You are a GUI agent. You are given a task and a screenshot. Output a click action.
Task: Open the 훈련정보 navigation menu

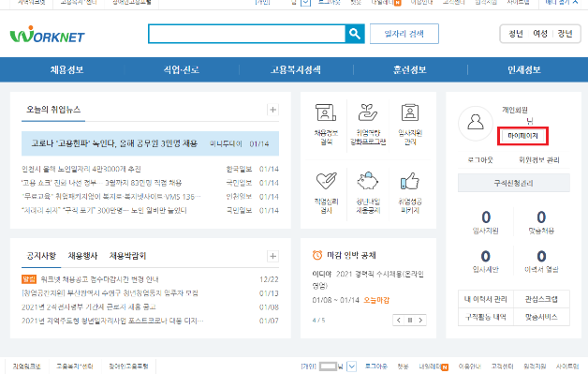[x=410, y=70]
